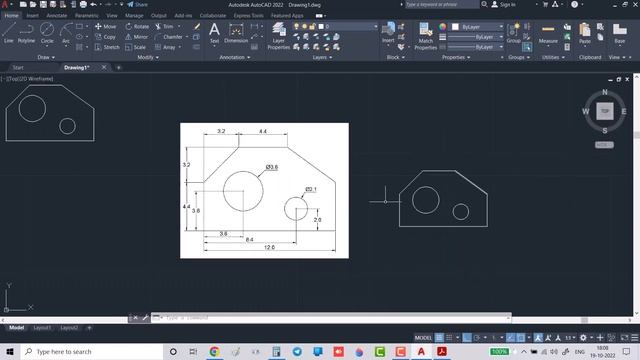The height and width of the screenshot is (360, 640).
Task: Click the Match Properties tool
Action: click(425, 36)
